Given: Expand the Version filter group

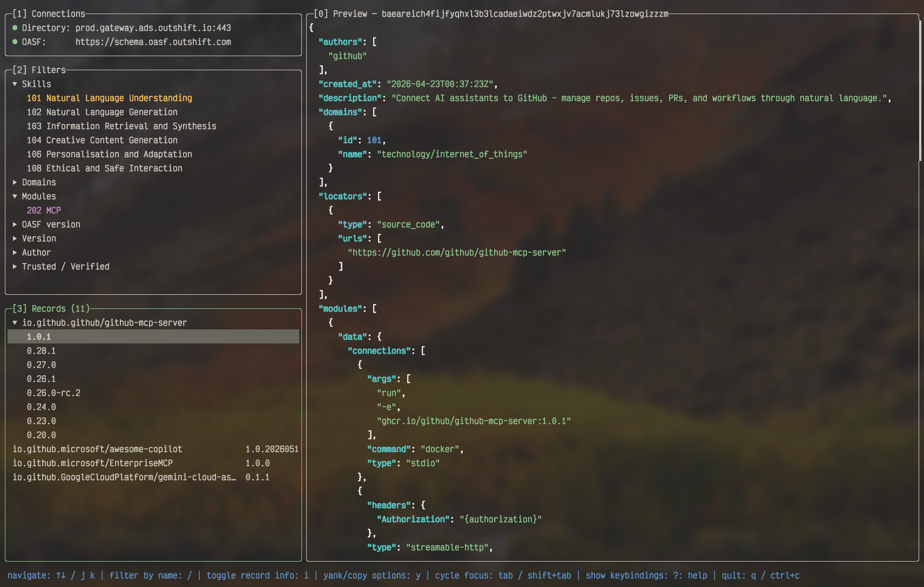Looking at the screenshot, I should (x=15, y=239).
